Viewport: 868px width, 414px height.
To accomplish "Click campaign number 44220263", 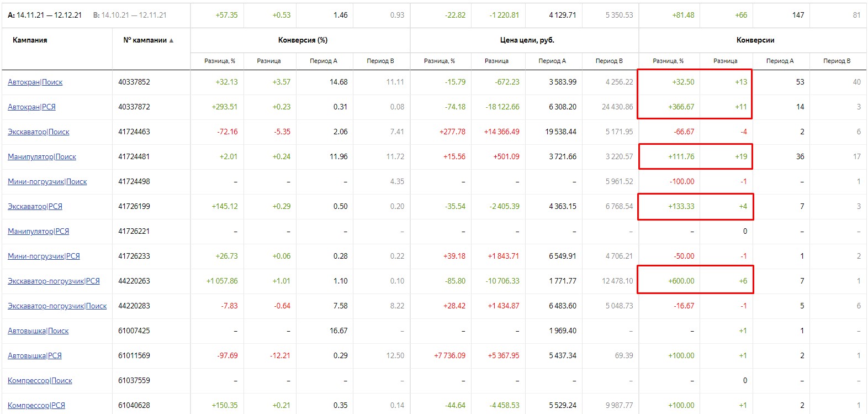I will [134, 281].
